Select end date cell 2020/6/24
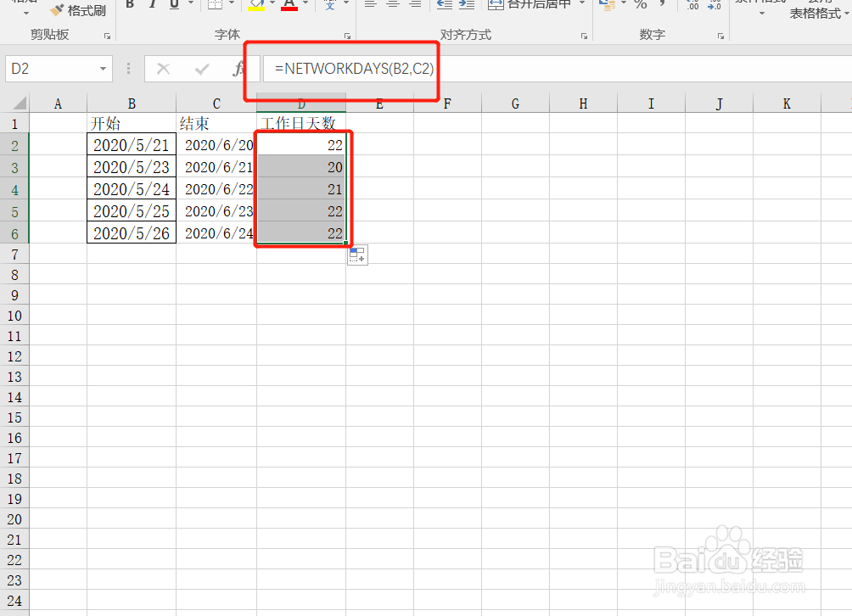This screenshot has height=616, width=852. pyautogui.click(x=216, y=233)
